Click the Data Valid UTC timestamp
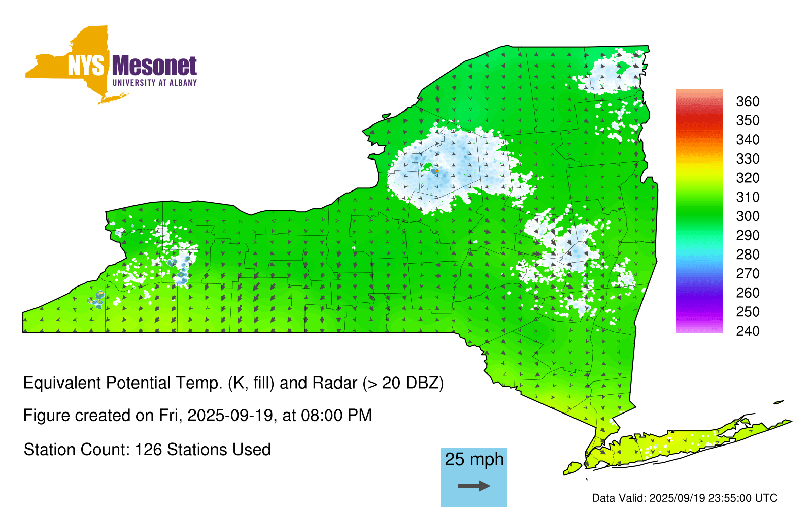Image resolution: width=812 pixels, height=508 pixels. pyautogui.click(x=685, y=498)
